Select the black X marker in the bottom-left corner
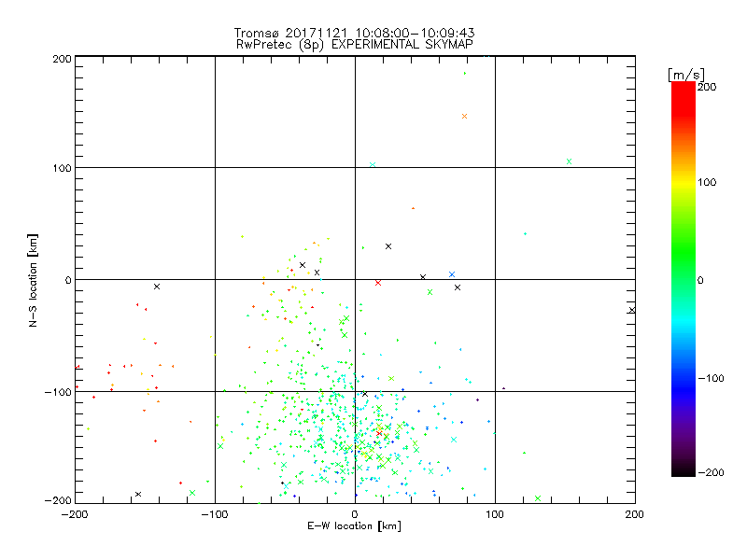This screenshot has width=747, height=560. (138, 495)
